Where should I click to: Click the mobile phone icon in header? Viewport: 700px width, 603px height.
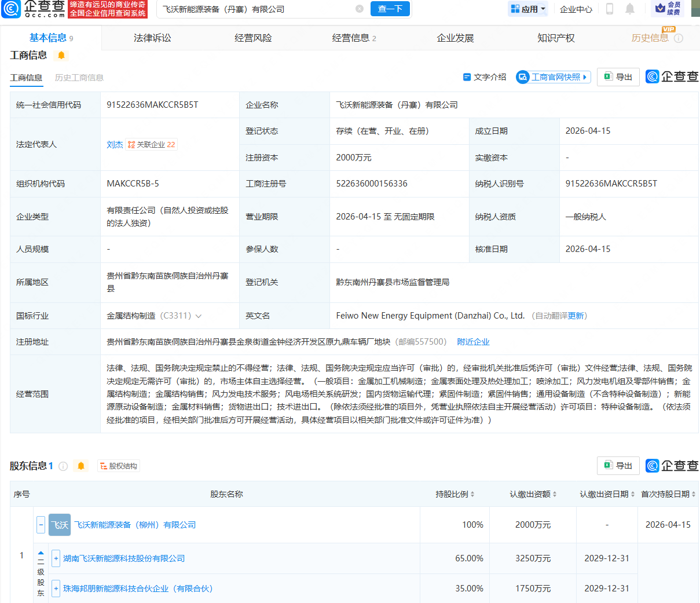click(x=610, y=9)
